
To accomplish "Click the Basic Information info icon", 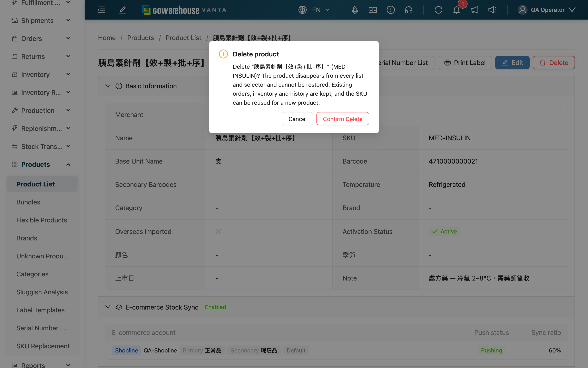I will click(x=119, y=86).
